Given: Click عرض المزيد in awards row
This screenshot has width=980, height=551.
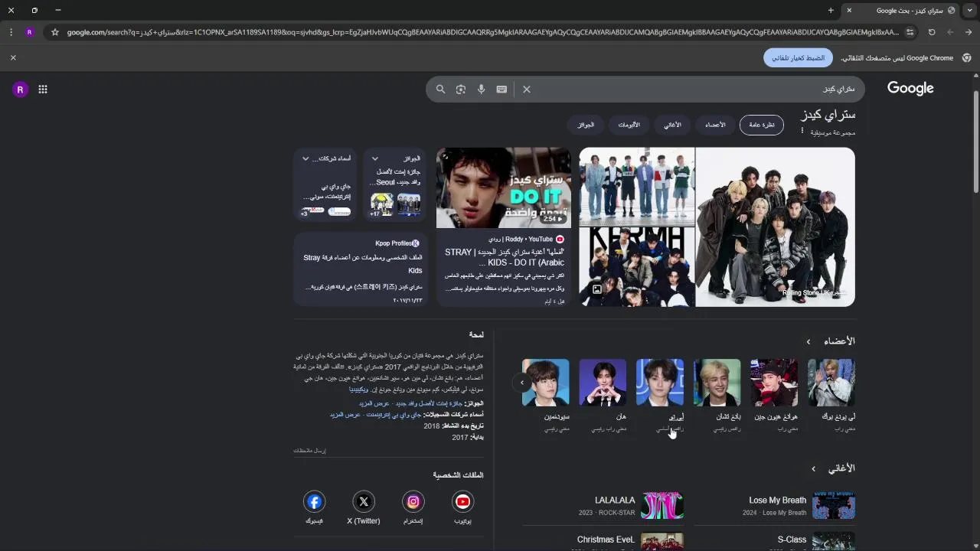Looking at the screenshot, I should coord(374,403).
